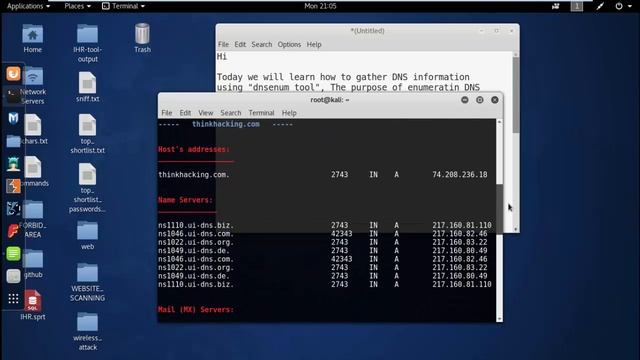Screen dimensions: 640x360
Task: Click the red "Host's addresses:" heading
Action: coord(194,149)
